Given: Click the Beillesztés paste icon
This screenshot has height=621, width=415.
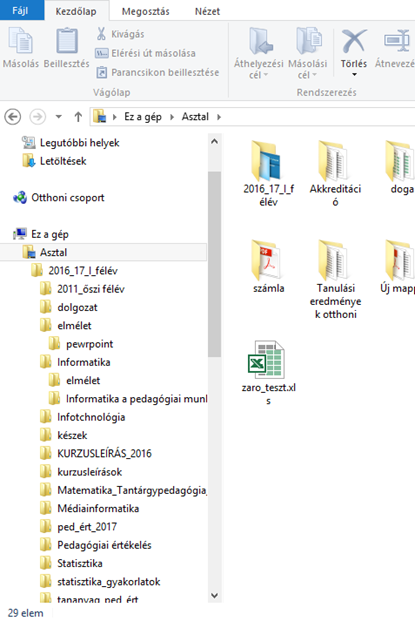Looking at the screenshot, I should pyautogui.click(x=67, y=40).
